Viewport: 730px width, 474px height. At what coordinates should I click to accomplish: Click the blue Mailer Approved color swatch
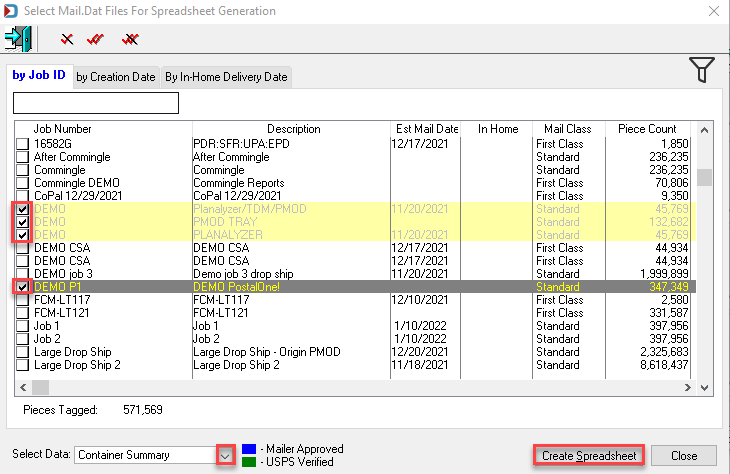[249, 449]
